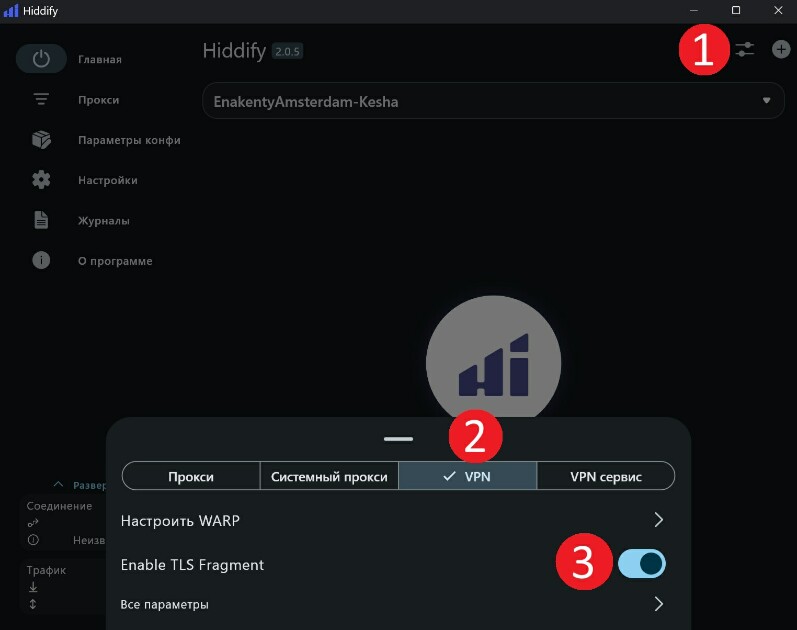Select the VPN mode tab

pyautogui.click(x=467, y=476)
